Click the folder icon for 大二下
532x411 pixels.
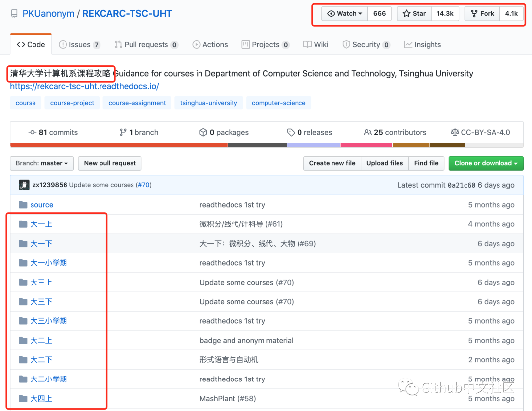[x=23, y=359]
